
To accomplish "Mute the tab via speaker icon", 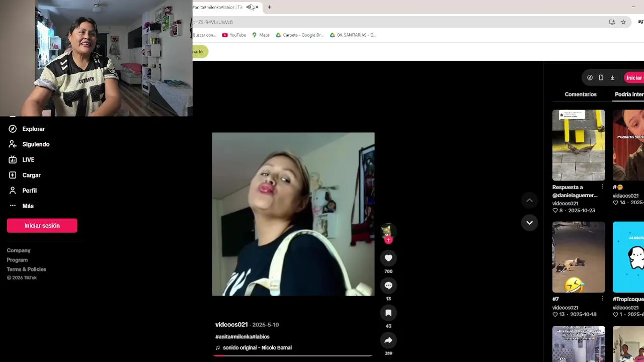I will 249,7.
